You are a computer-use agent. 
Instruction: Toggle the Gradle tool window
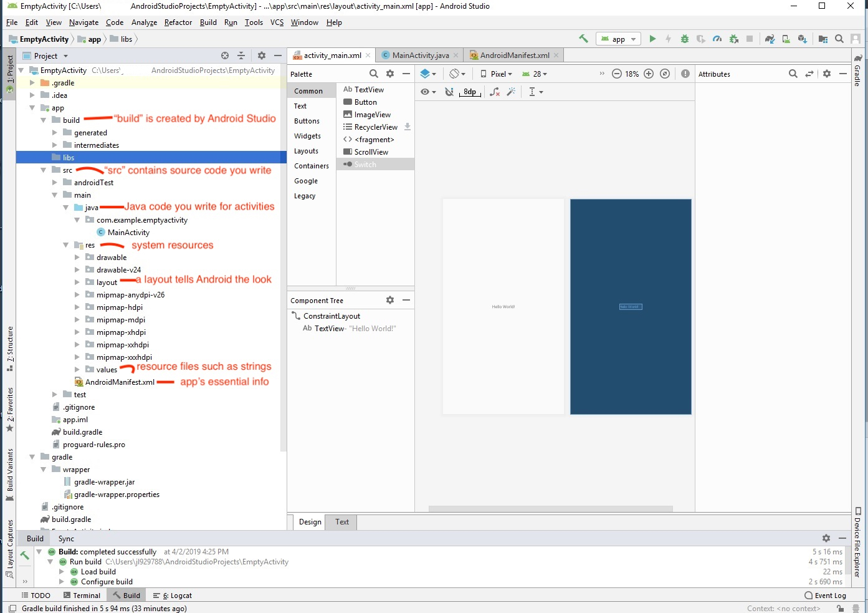[x=858, y=70]
